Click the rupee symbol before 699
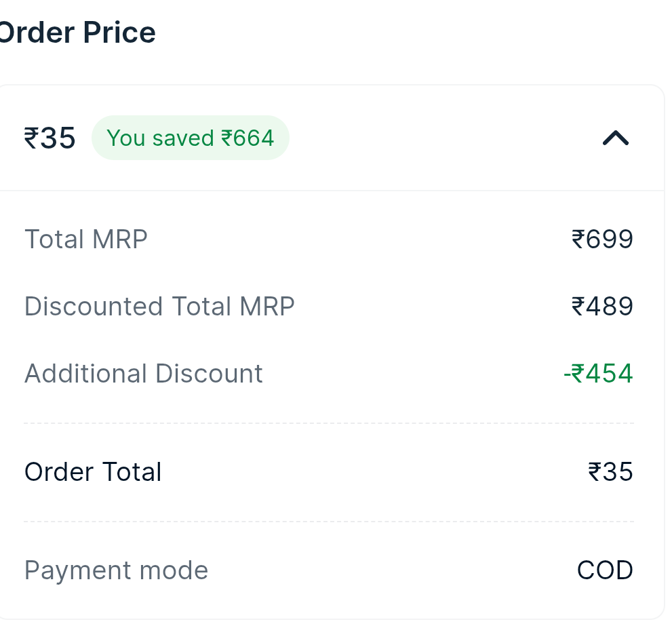The image size is (672, 624). 578,239
